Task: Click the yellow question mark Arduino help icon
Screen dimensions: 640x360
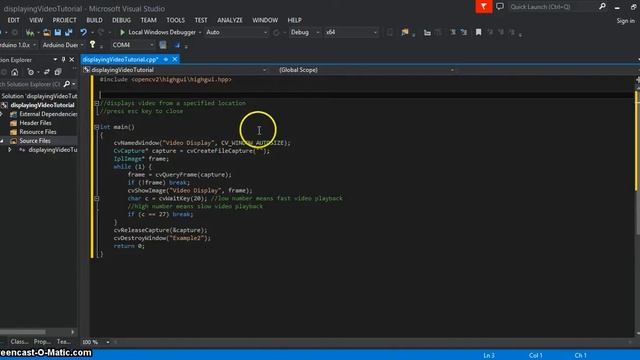Action: coord(93,44)
